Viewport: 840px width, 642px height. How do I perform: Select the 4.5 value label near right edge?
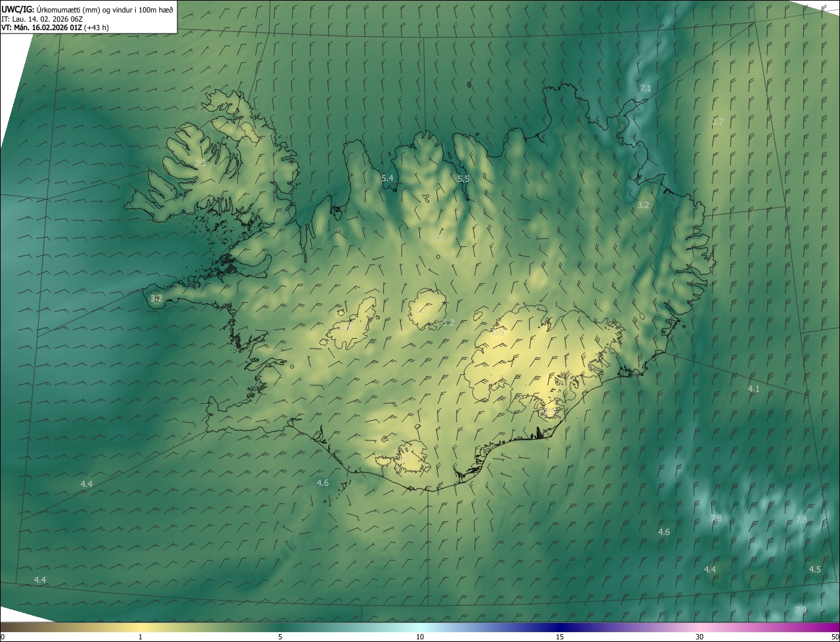(x=814, y=569)
